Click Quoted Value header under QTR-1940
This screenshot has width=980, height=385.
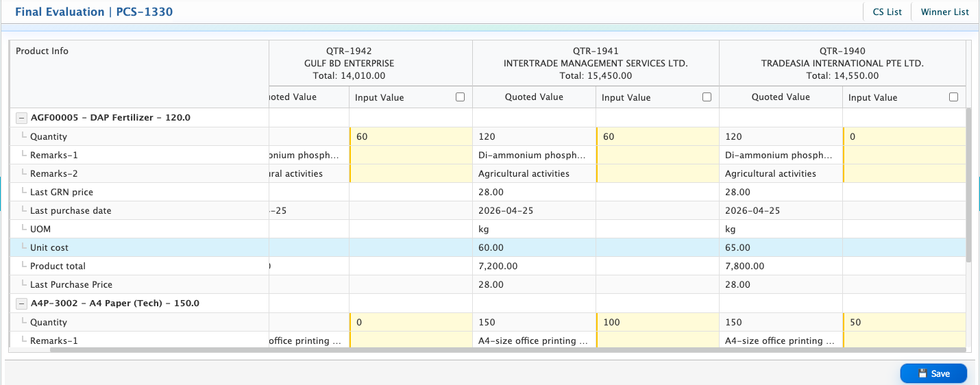(x=781, y=97)
